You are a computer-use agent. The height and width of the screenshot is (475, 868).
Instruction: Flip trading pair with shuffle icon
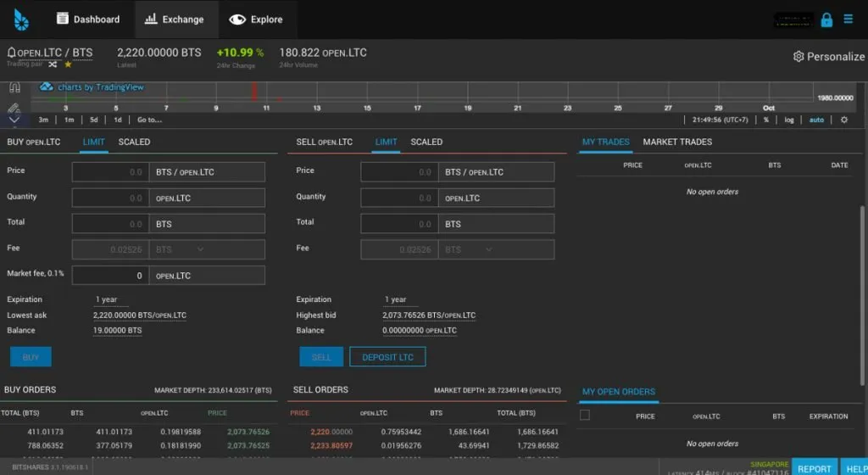pos(53,64)
